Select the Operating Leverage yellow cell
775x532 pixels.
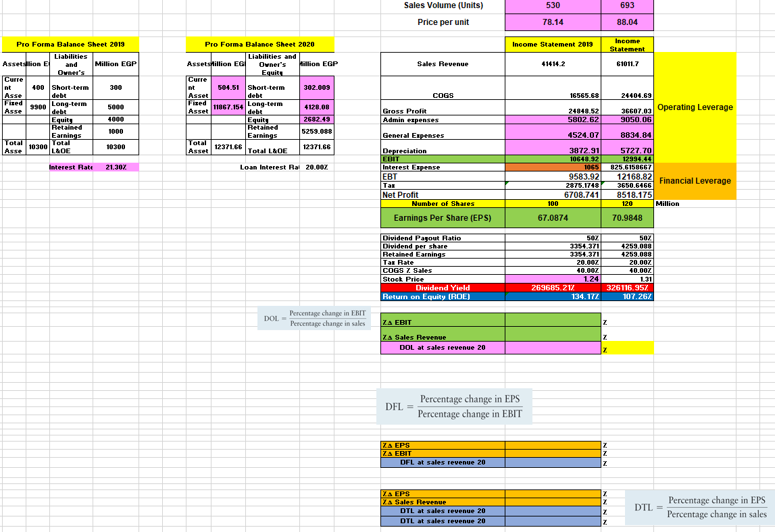695,108
